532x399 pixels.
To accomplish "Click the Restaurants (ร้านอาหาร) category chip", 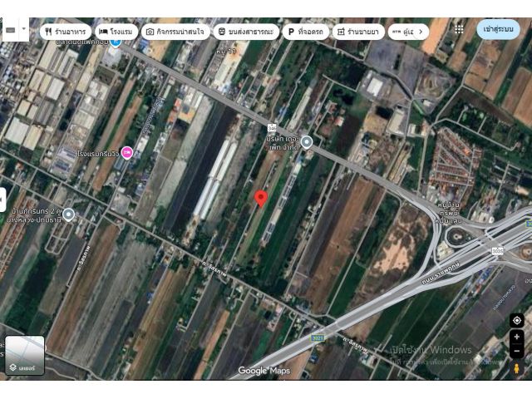I will [x=66, y=32].
